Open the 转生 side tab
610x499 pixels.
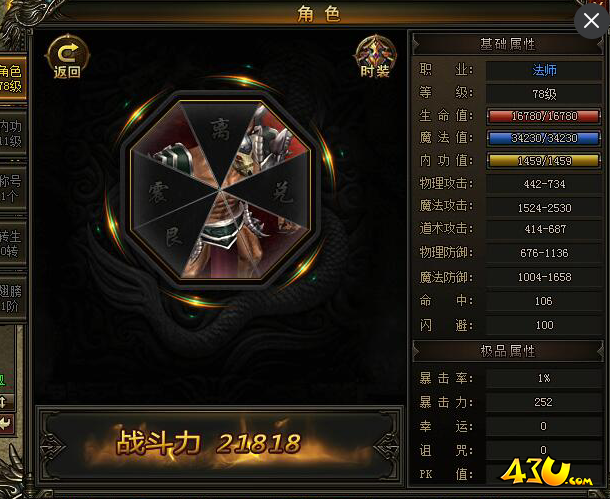[12, 244]
